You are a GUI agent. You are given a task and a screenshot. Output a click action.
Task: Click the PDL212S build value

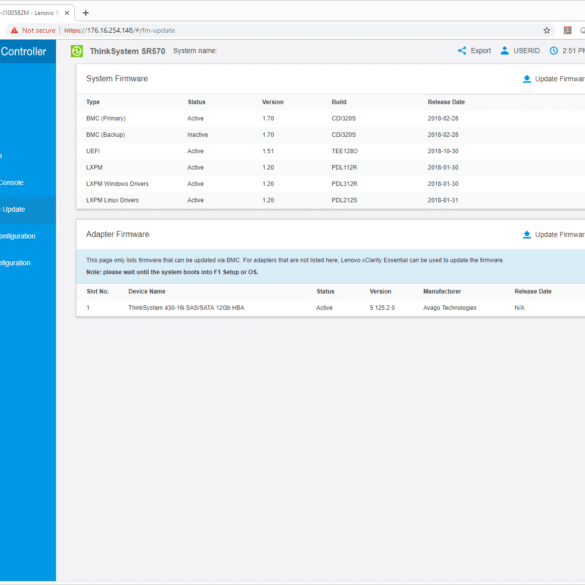pos(344,200)
